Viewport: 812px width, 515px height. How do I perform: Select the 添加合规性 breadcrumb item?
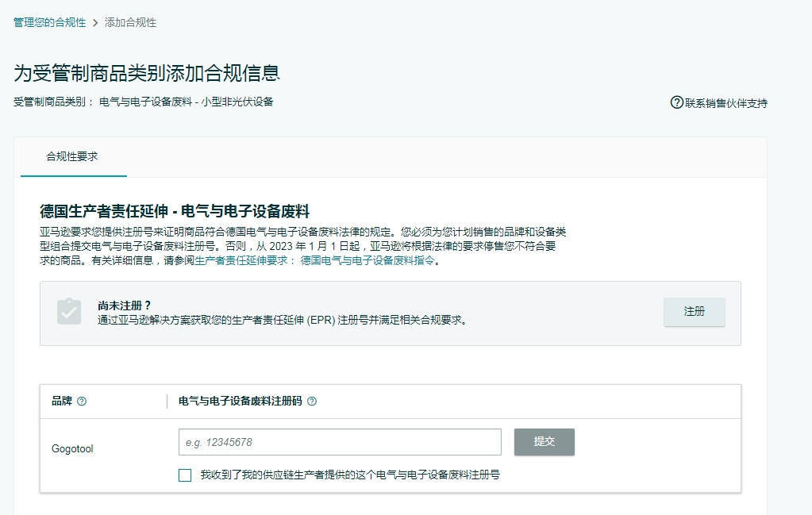(132, 23)
